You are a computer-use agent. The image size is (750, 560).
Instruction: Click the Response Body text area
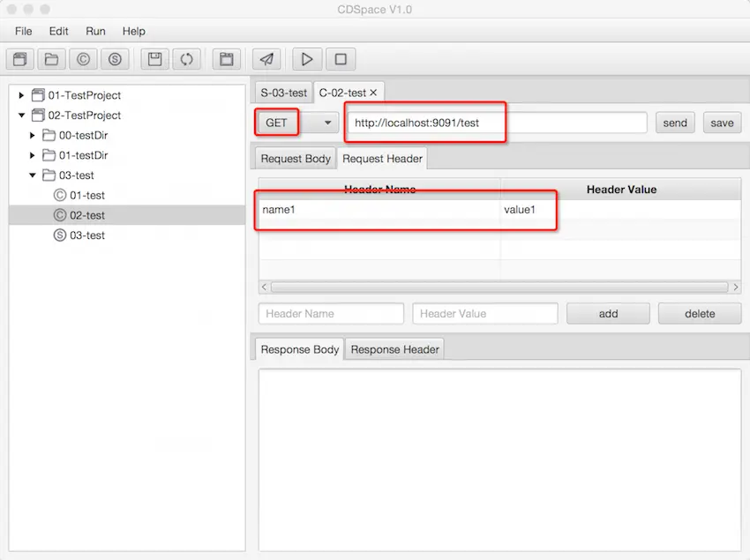499,460
